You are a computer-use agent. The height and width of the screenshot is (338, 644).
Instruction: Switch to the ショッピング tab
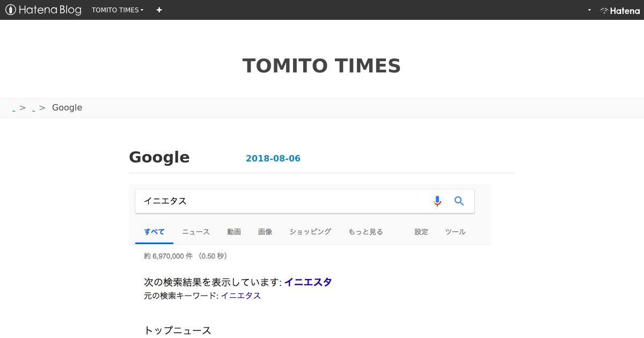click(310, 232)
